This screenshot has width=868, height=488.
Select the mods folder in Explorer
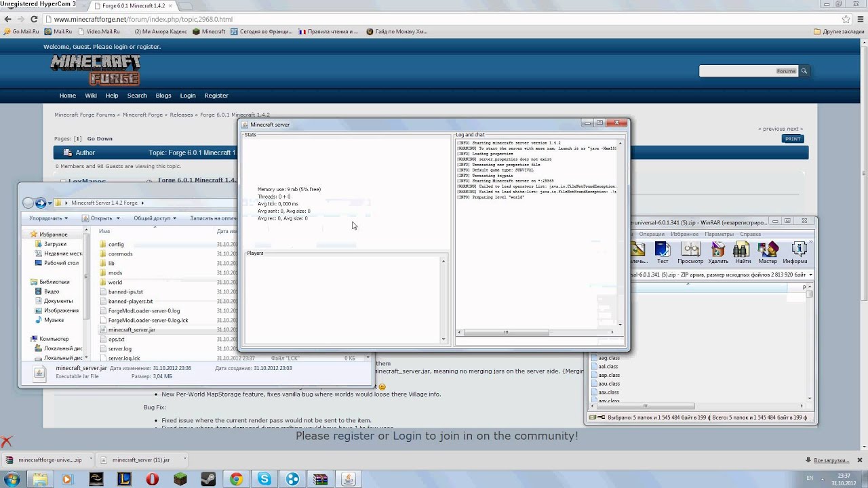[115, 272]
